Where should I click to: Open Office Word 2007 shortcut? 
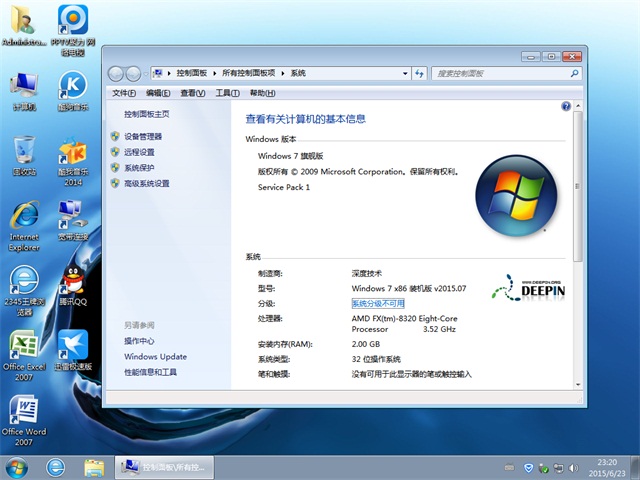pyautogui.click(x=24, y=420)
